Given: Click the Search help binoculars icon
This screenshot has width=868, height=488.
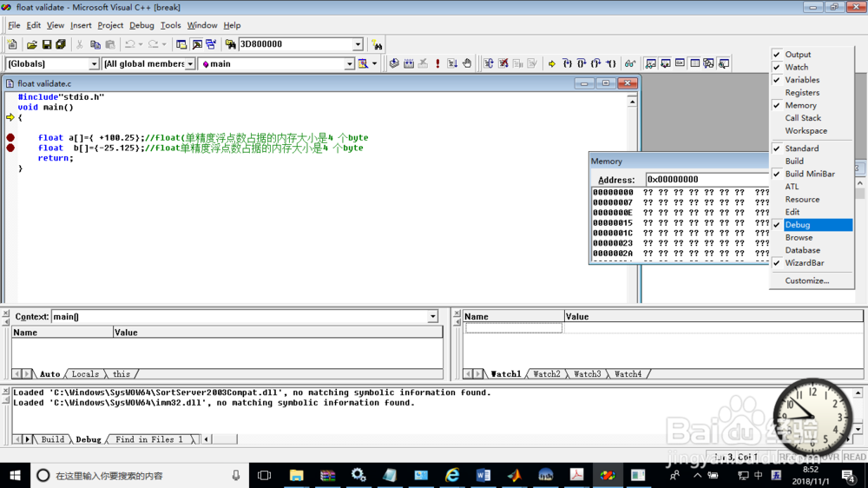Looking at the screenshot, I should tap(377, 44).
